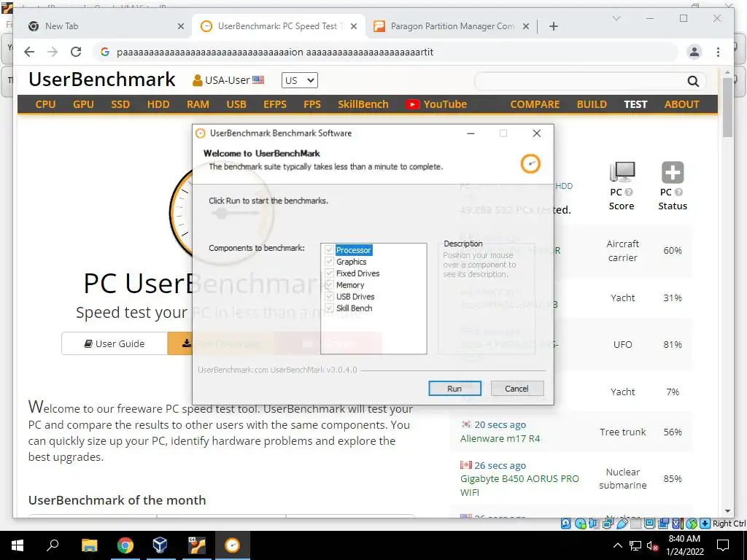Click the site search magnifier icon
Viewport: 747px width, 560px height.
pos(693,82)
